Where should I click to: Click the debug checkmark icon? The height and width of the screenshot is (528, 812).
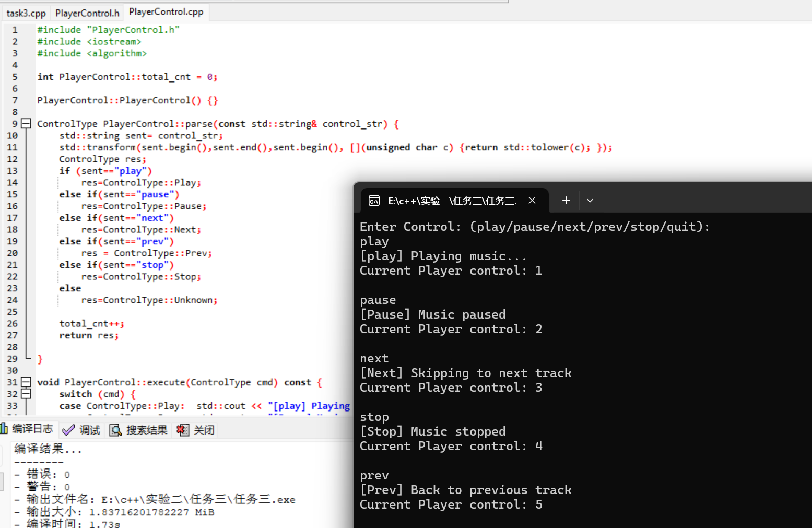click(68, 430)
